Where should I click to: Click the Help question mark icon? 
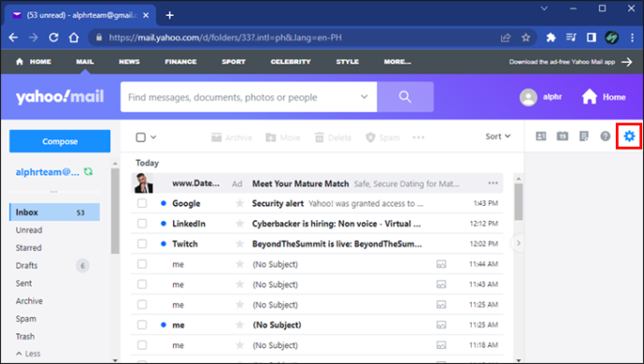pyautogui.click(x=605, y=136)
